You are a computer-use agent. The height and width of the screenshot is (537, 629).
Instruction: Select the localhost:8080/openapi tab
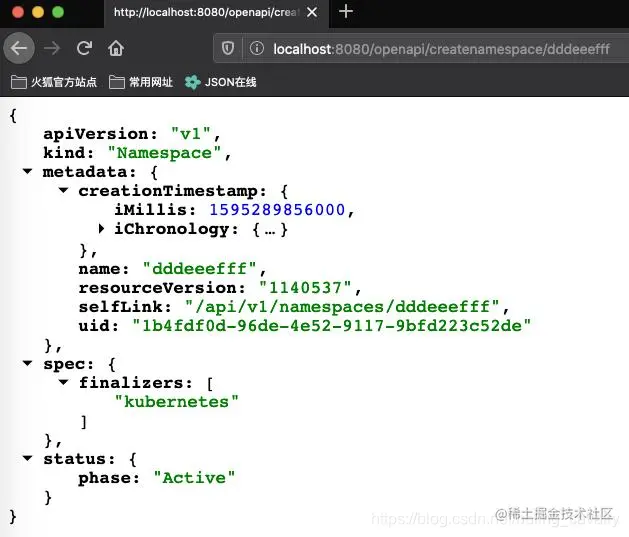click(216, 14)
